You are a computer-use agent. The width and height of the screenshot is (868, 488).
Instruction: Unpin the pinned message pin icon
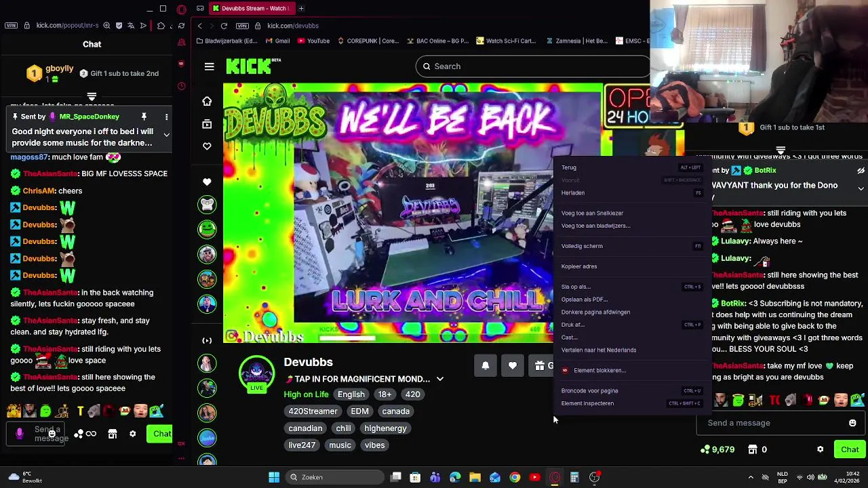coord(144,117)
